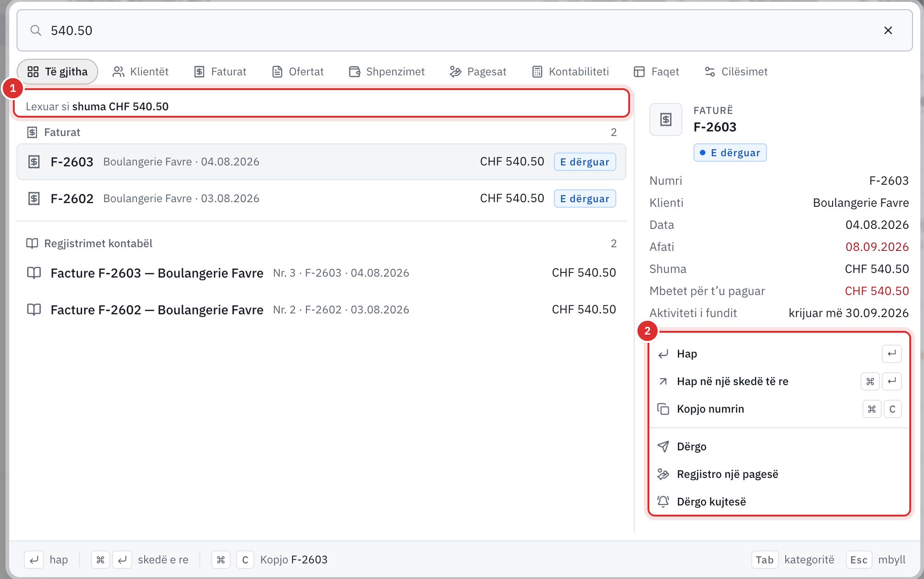The image size is (924, 579).
Task: Click the search magnifier icon
Action: coord(36,30)
